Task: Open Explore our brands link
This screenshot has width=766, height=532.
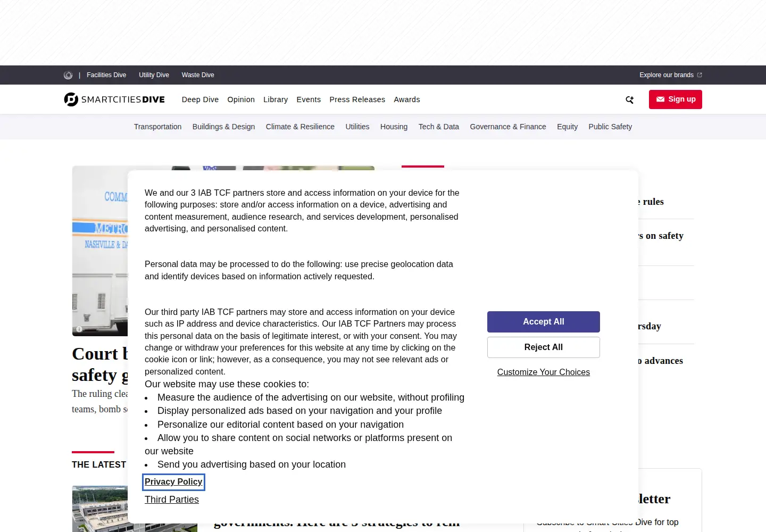Action: [671, 75]
